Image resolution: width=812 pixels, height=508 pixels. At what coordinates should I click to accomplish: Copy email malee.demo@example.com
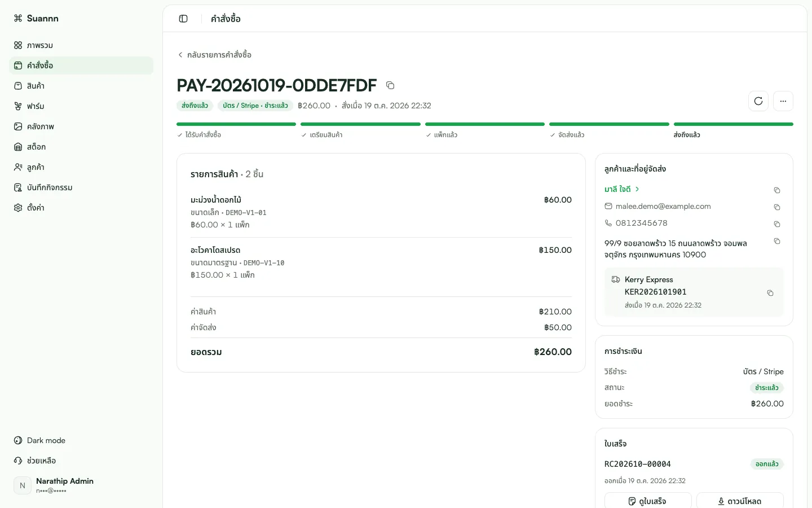[x=777, y=207]
